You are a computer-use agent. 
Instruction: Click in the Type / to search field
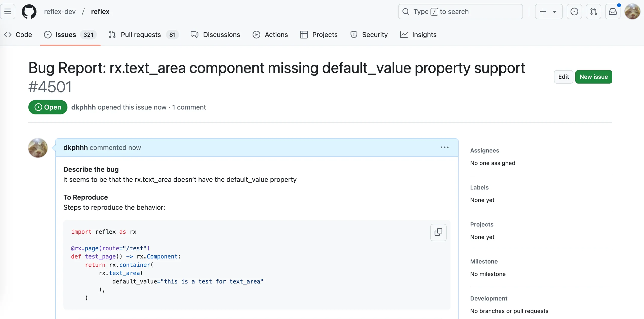pyautogui.click(x=460, y=12)
